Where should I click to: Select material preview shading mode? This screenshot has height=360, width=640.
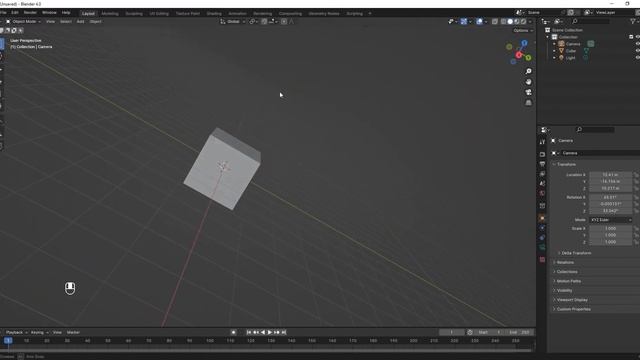[516, 22]
